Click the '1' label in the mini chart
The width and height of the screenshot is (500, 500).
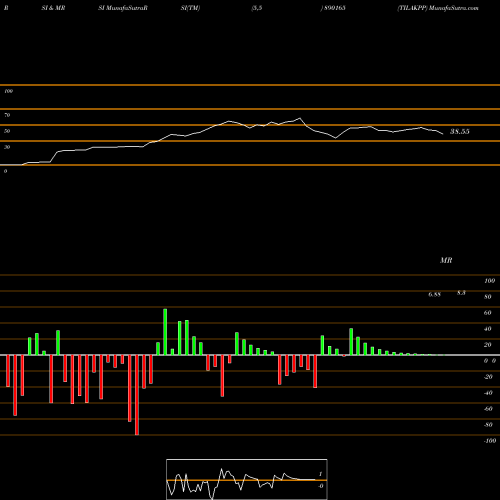point(321,474)
